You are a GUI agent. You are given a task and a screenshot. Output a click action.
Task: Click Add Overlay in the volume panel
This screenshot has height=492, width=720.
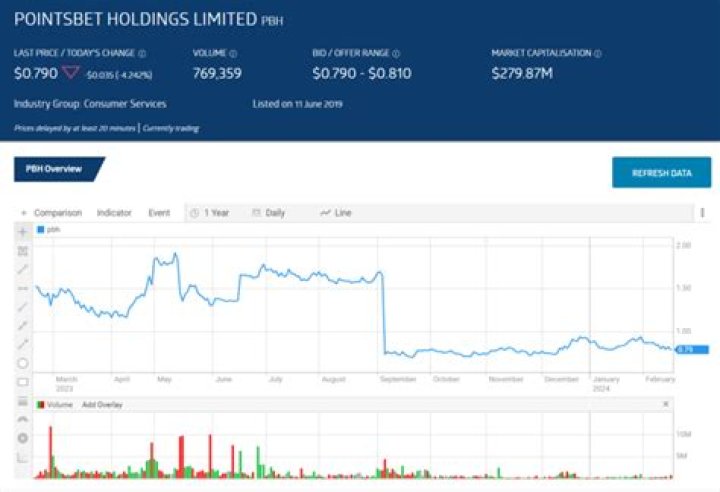pos(102,405)
